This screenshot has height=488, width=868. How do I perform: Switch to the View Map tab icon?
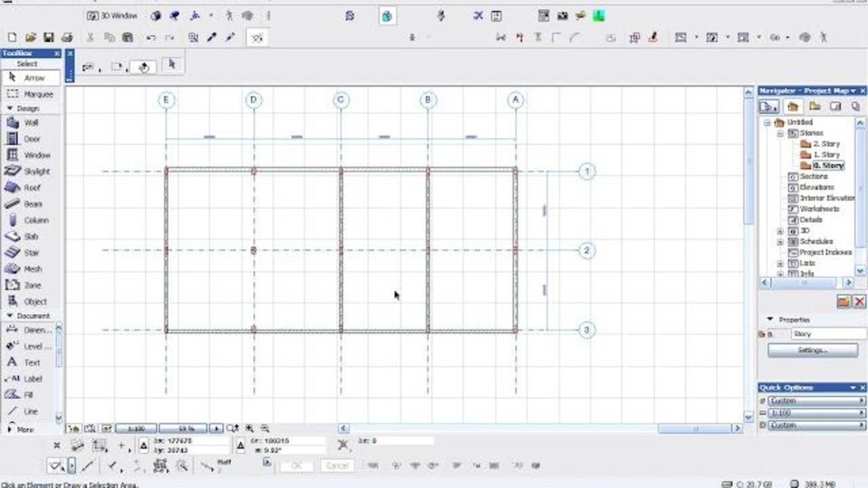pos(814,106)
